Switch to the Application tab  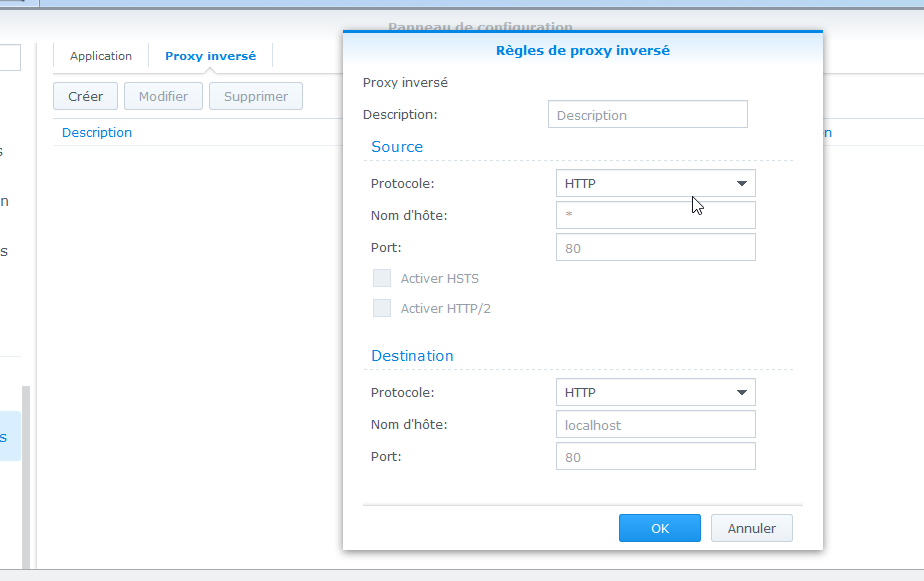[x=100, y=56]
